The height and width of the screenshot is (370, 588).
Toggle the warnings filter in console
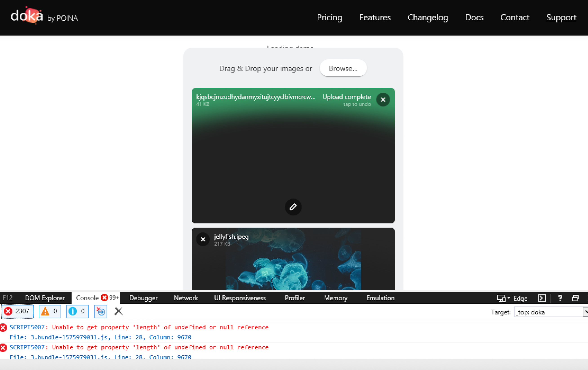pos(50,311)
